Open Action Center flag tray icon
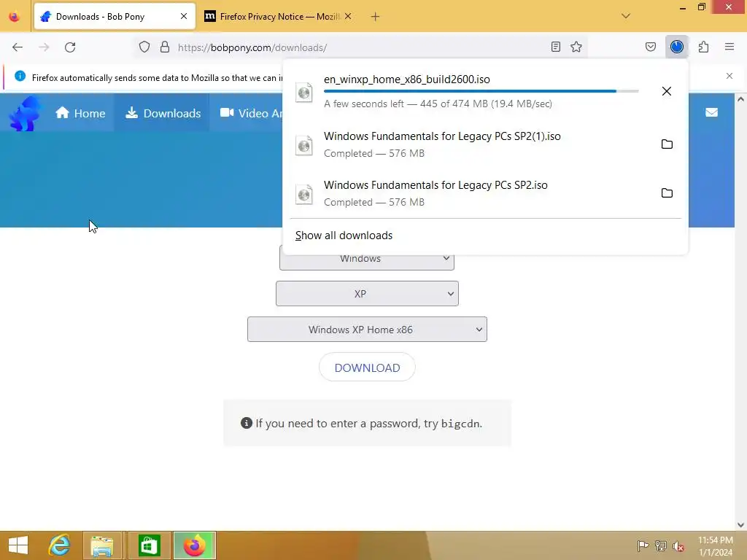 643,545
